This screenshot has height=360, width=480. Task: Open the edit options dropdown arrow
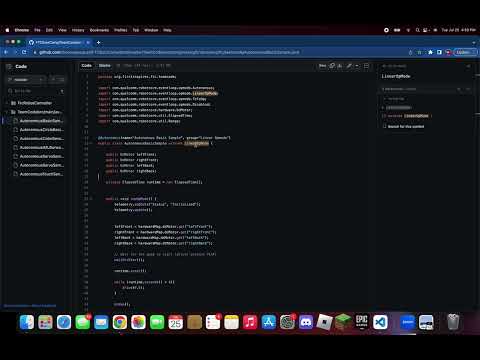[x=357, y=66]
